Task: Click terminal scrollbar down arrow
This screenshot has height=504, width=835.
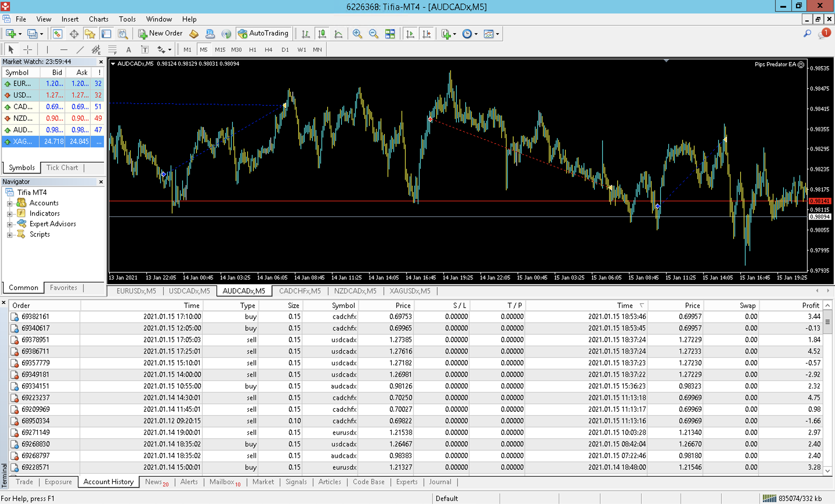Action: coord(827,471)
